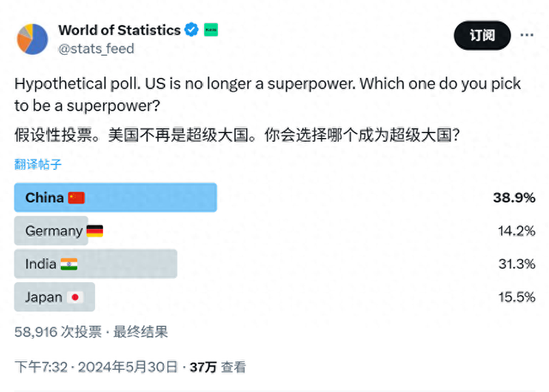Click the China flag emoji

click(x=76, y=198)
